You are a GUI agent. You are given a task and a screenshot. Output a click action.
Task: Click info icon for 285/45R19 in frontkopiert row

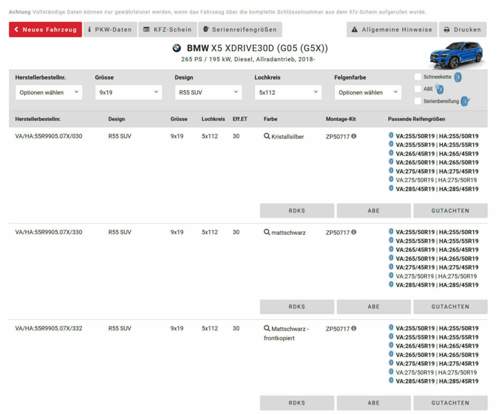point(391,380)
